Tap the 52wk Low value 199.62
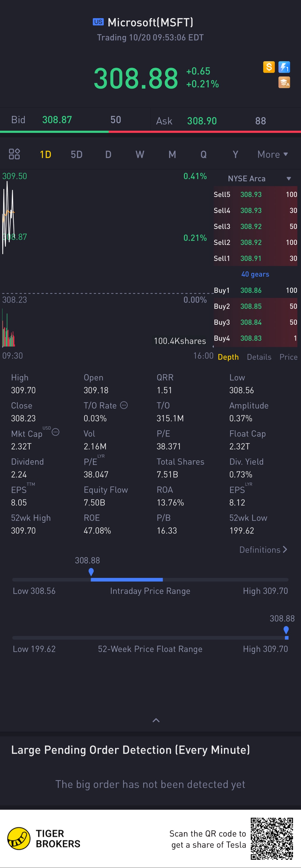 point(242,530)
